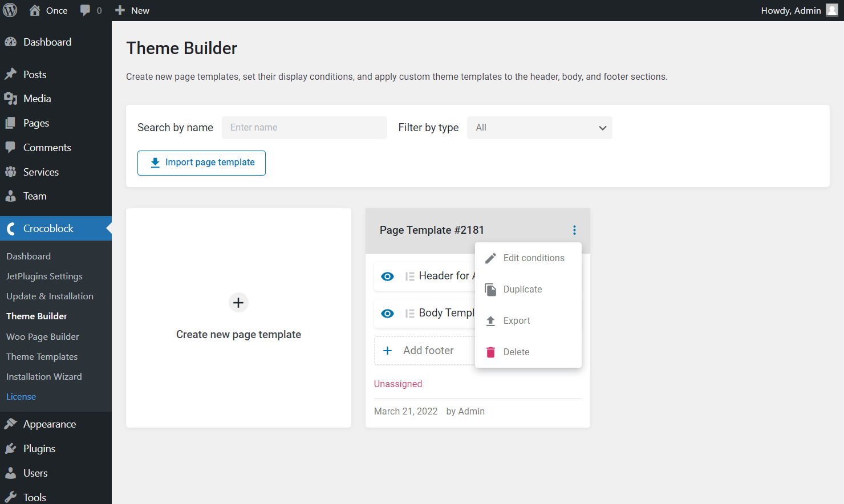Open Installation Wizard submenu item
The width and height of the screenshot is (844, 504).
pyautogui.click(x=44, y=376)
